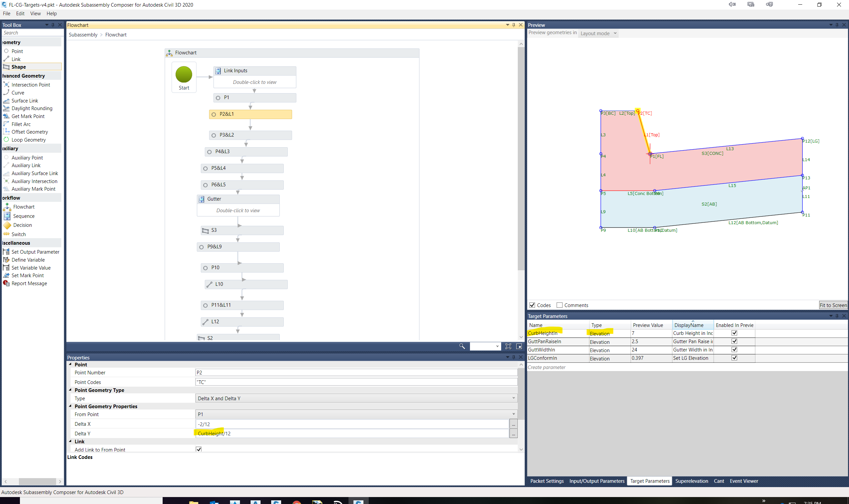Select the Link geometry tool

(16, 59)
